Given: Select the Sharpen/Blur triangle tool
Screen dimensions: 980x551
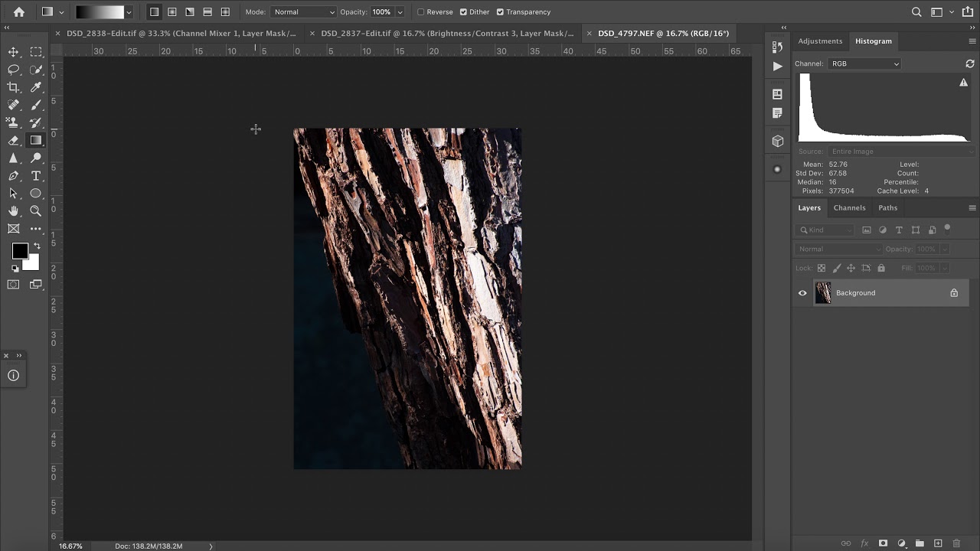Looking at the screenshot, I should [x=13, y=158].
